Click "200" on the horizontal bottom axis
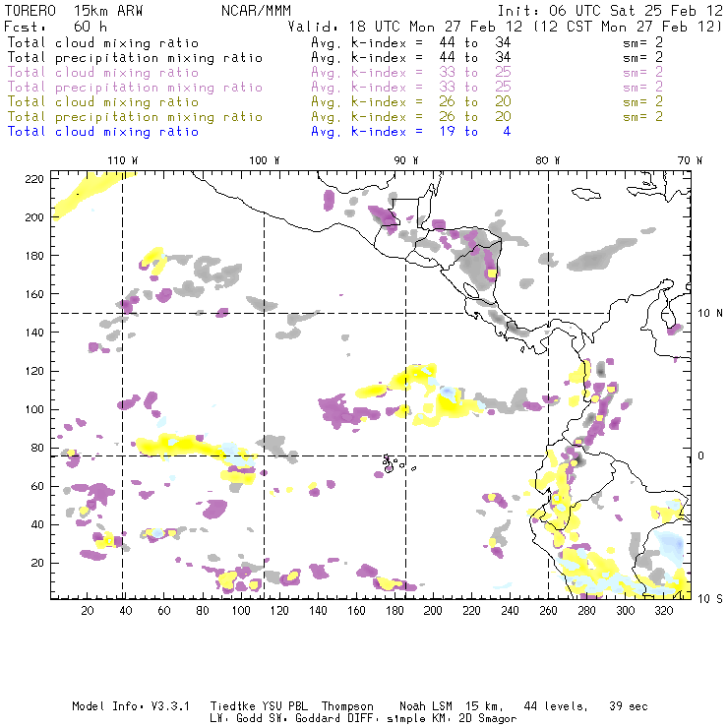 tap(433, 611)
